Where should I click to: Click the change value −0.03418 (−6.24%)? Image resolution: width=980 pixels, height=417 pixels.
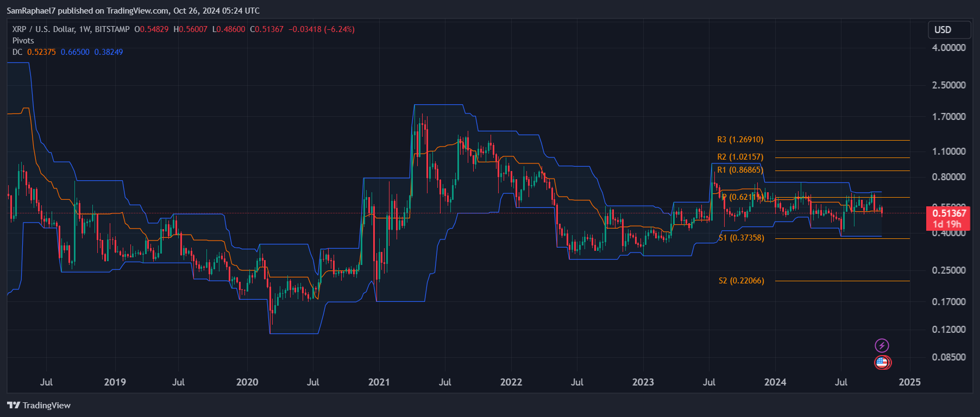[x=321, y=29]
